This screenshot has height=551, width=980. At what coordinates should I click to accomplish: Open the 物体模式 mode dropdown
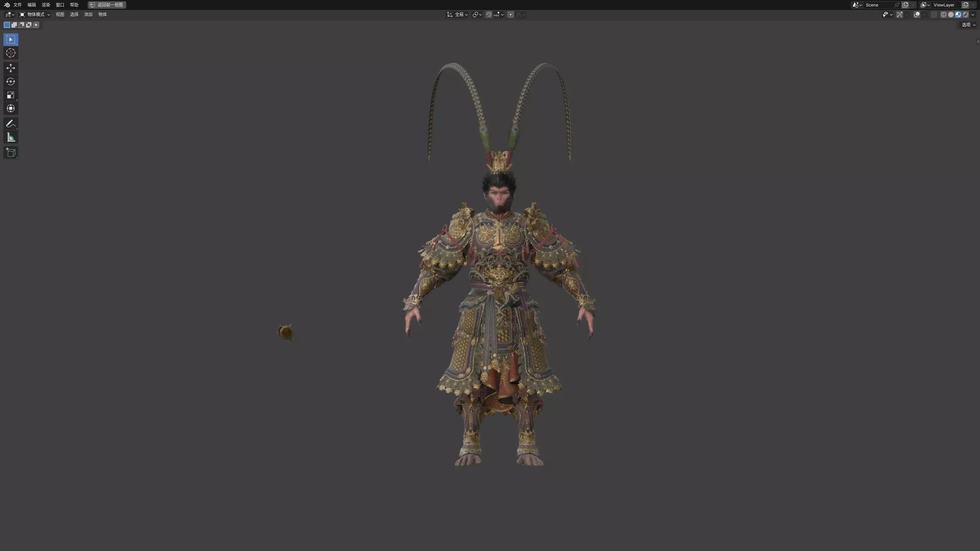coord(35,15)
